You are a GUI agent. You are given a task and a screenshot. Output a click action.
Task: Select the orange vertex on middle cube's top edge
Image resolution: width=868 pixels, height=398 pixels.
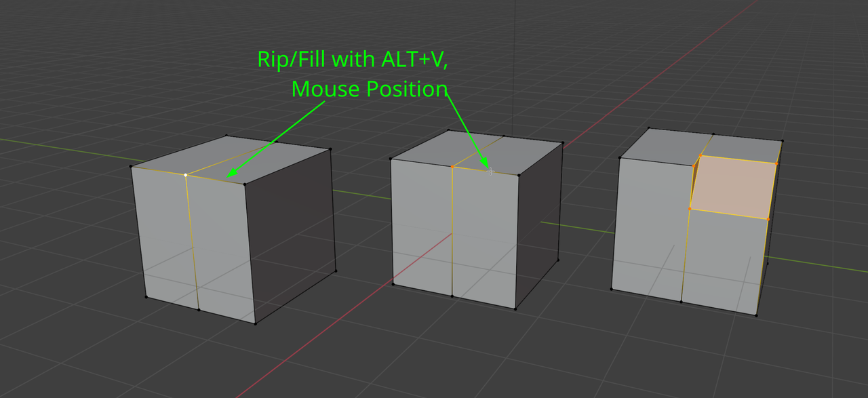click(x=452, y=166)
